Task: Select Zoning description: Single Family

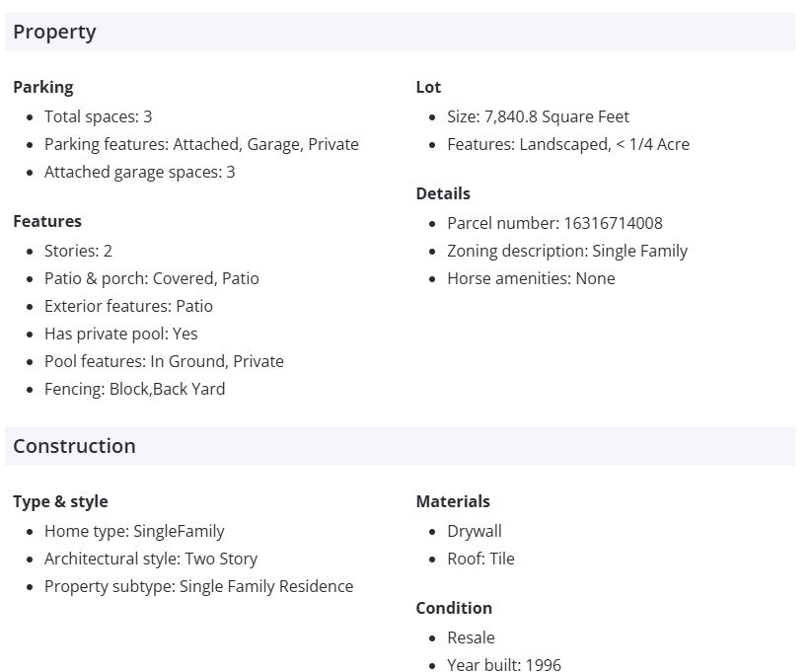Action: 567,251
